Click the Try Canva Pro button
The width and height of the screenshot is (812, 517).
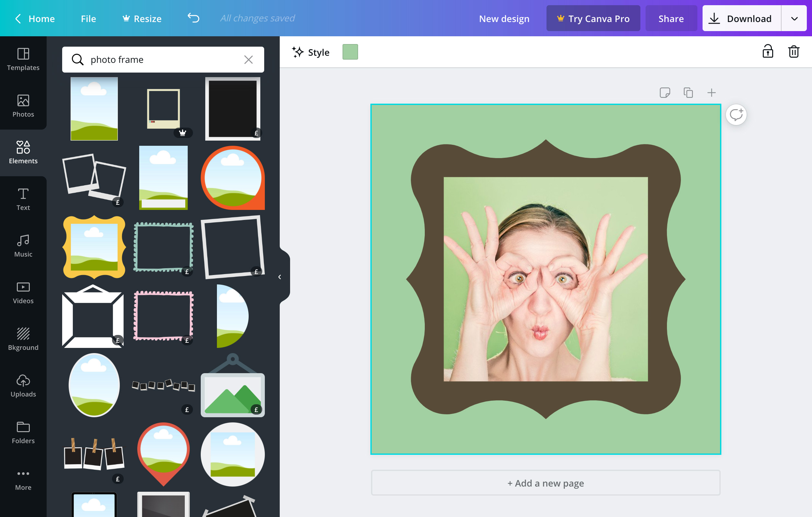594,18
